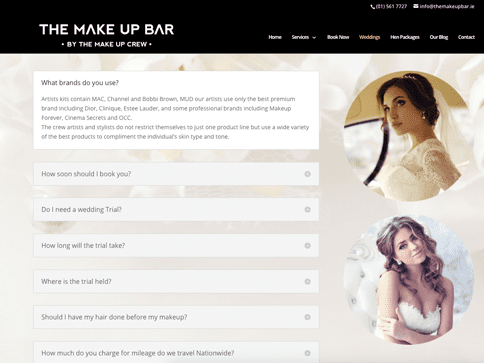Click the phone icon in top bar
This screenshot has width=484, height=363.
point(372,7)
